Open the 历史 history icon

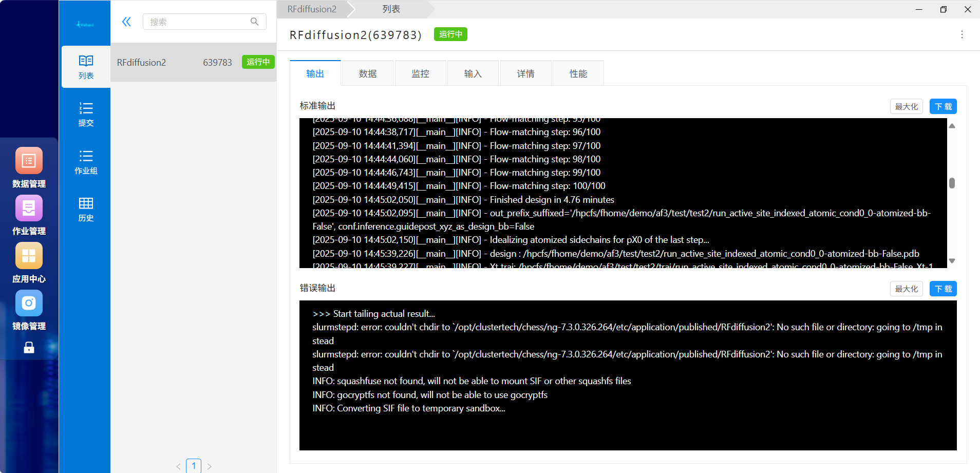tap(86, 210)
